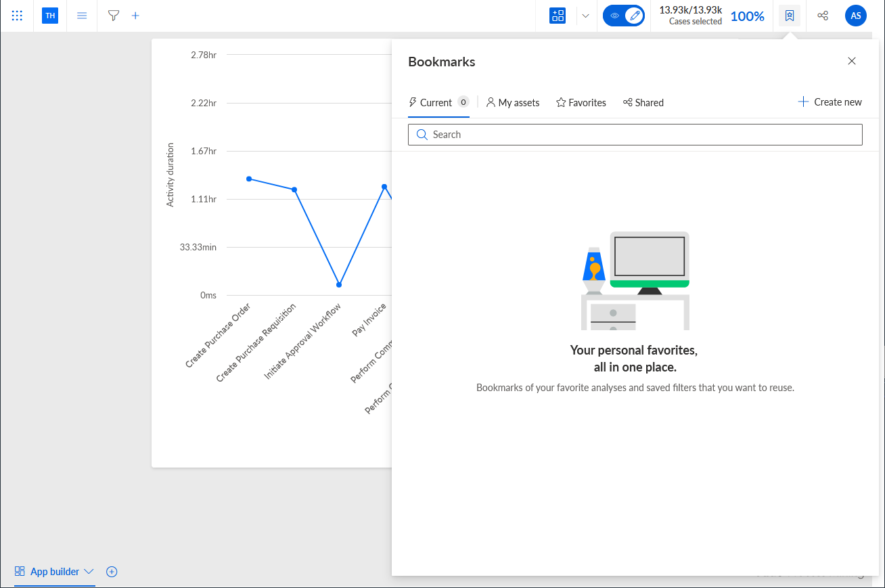The width and height of the screenshot is (885, 588).
Task: Click Create new bookmark
Action: [830, 102]
